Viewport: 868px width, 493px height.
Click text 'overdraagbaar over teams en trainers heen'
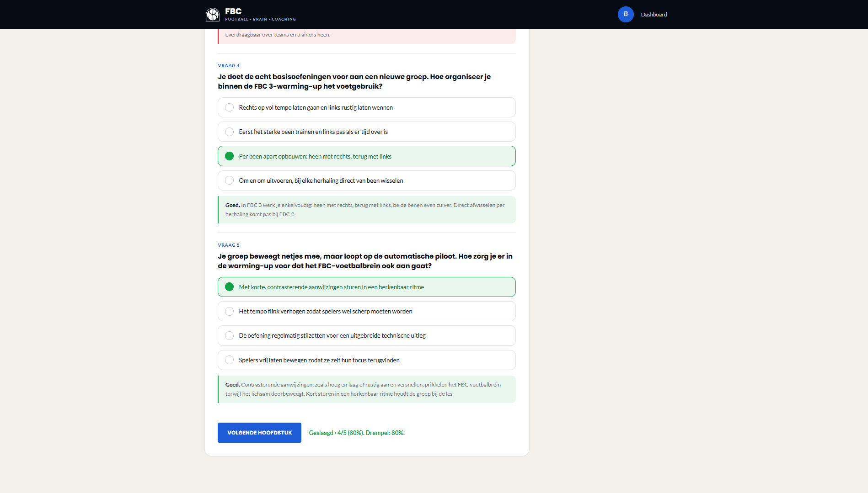(278, 35)
